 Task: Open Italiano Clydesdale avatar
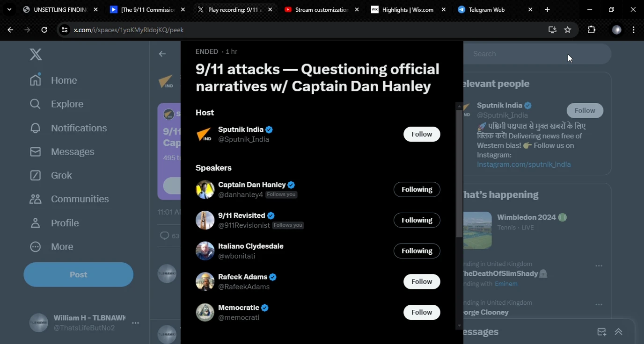pos(205,251)
